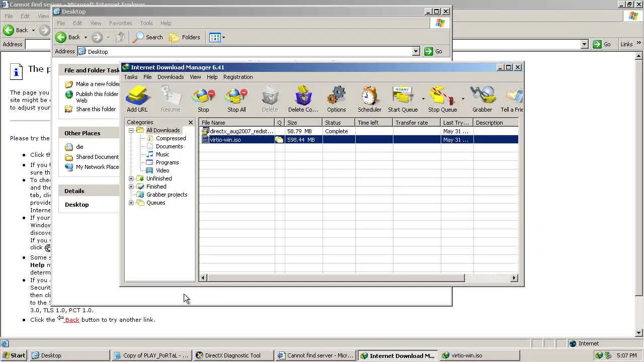Image resolution: width=644 pixels, height=362 pixels.
Task: Open IDM Tasks menu
Action: pyautogui.click(x=131, y=77)
